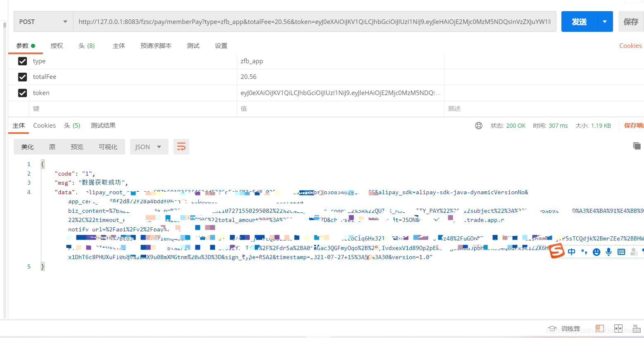Click the copy response icon
Viewport: 644px width, 338px height.
[x=637, y=146]
